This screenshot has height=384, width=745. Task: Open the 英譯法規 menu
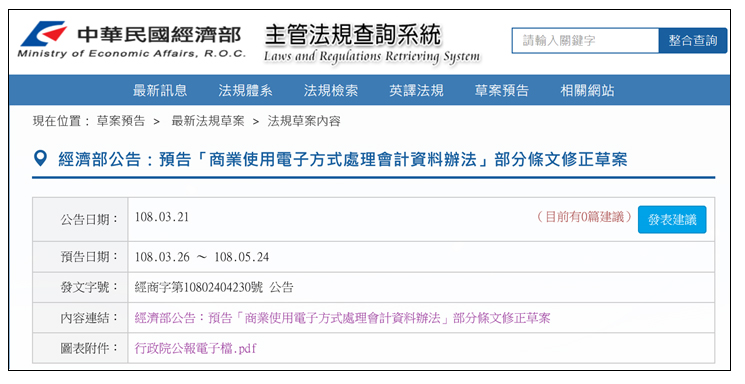point(416,90)
